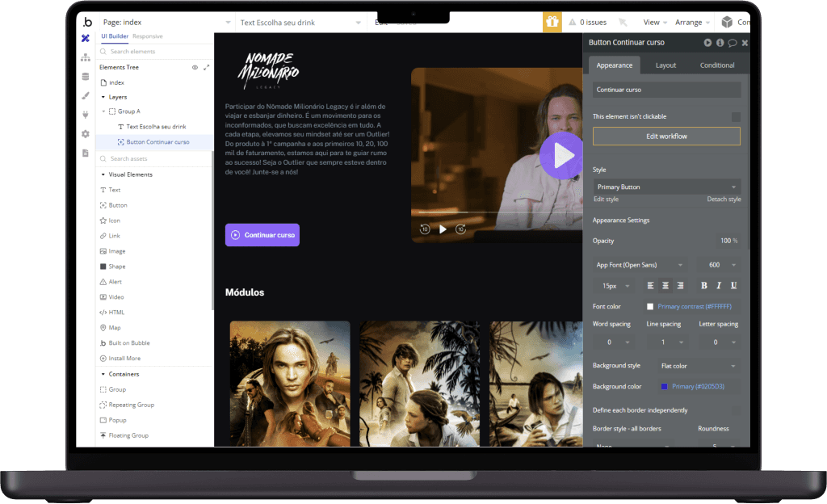
Task: Open the Styles brush icon
Action: click(x=86, y=96)
